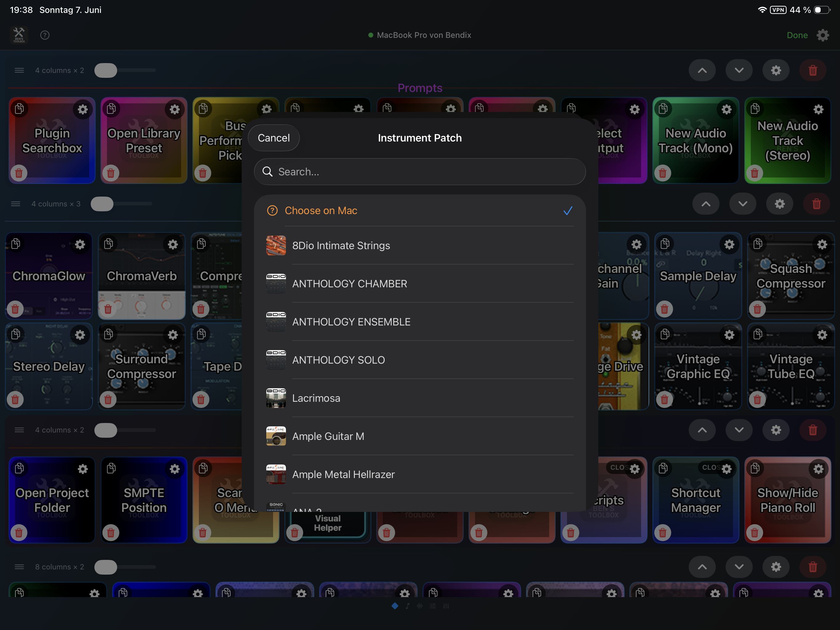Duplicate the New Audio Track (Mono) tile
This screenshot has height=630, width=840.
tap(663, 109)
